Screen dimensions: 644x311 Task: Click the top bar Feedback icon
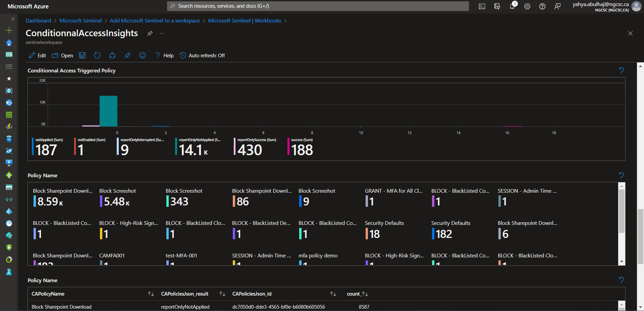pyautogui.click(x=557, y=6)
